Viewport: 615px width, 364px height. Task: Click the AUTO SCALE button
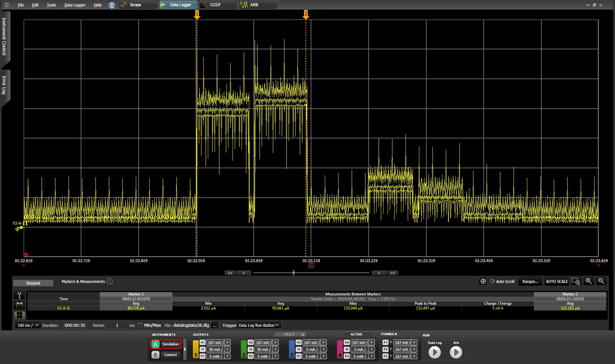(x=556, y=282)
